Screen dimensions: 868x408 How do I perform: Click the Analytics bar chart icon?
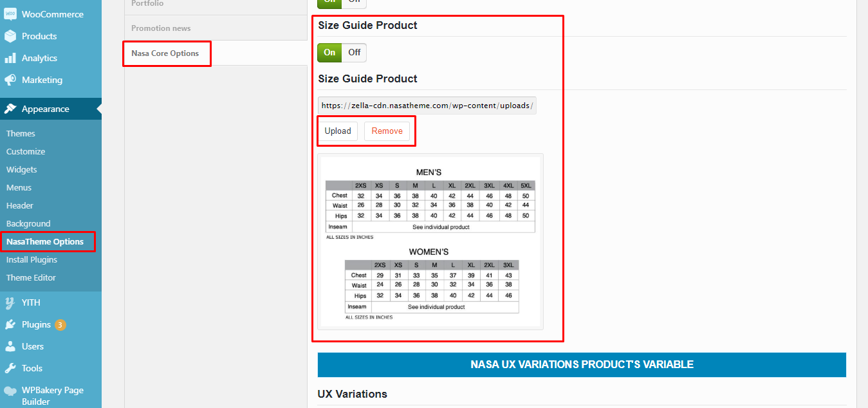click(10, 58)
